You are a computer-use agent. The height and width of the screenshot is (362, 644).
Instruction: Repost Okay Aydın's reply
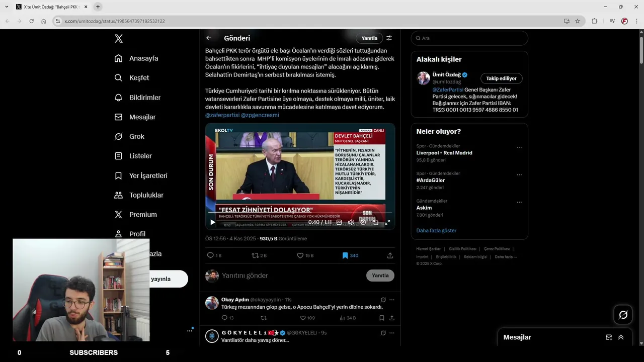tap(264, 318)
